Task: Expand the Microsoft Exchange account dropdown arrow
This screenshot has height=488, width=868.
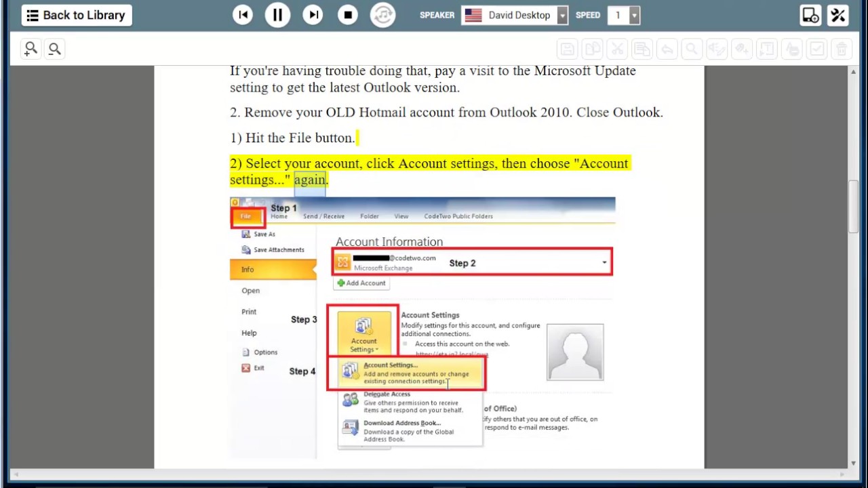Action: click(604, 263)
